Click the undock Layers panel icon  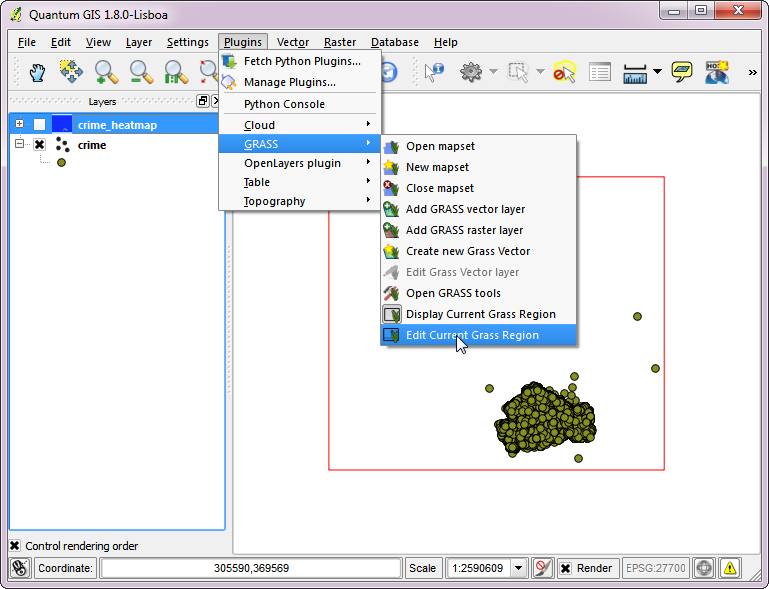pos(203,101)
